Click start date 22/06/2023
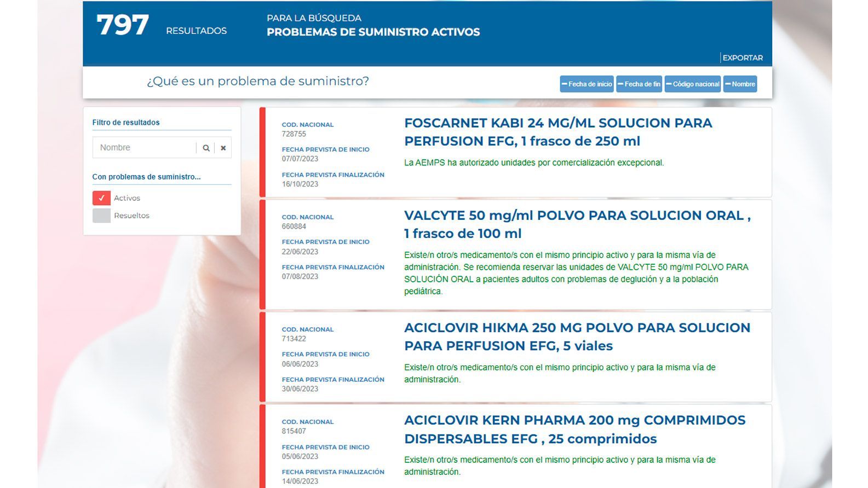This screenshot has width=868, height=488. pyautogui.click(x=300, y=252)
